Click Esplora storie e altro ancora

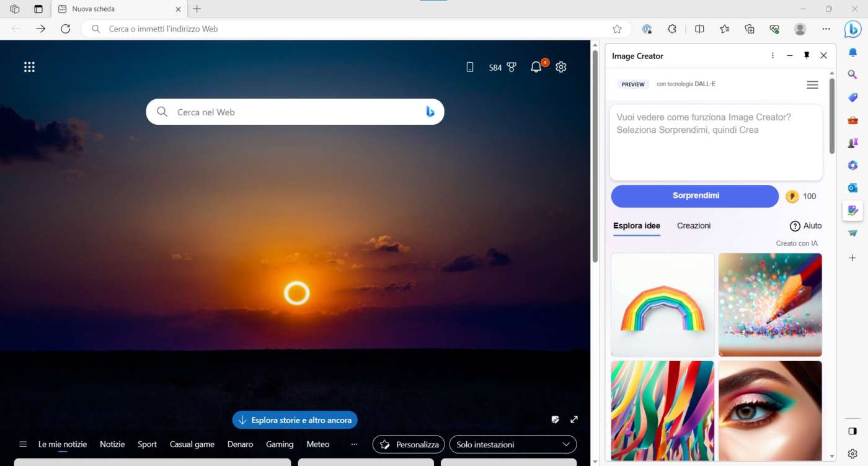[x=295, y=420]
